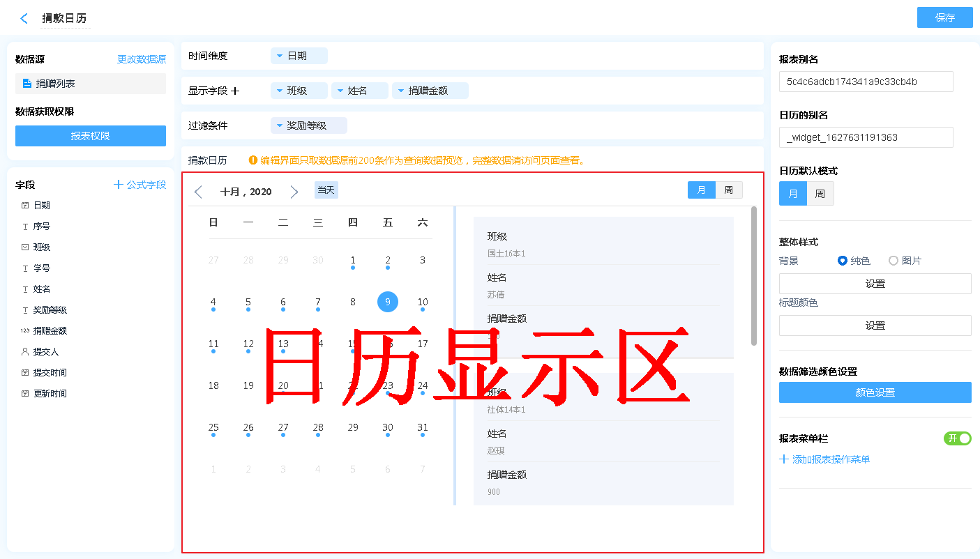The width and height of the screenshot is (980, 559).
Task: Select 纯色 background radio button
Action: tap(843, 261)
